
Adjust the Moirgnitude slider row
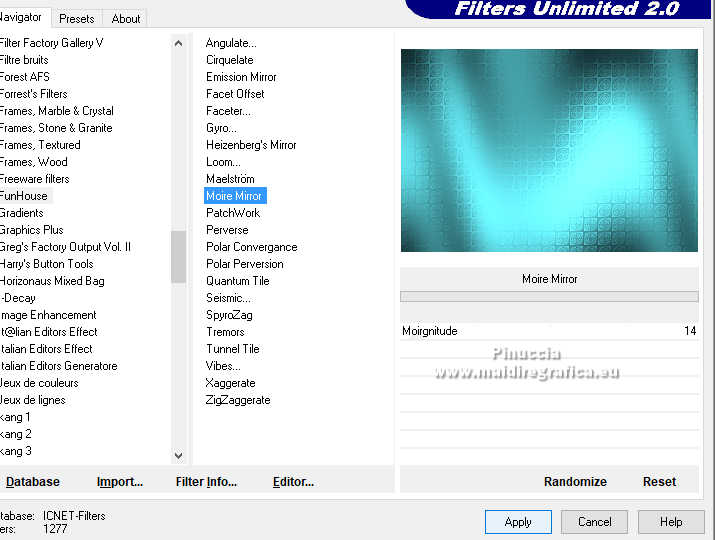549,331
